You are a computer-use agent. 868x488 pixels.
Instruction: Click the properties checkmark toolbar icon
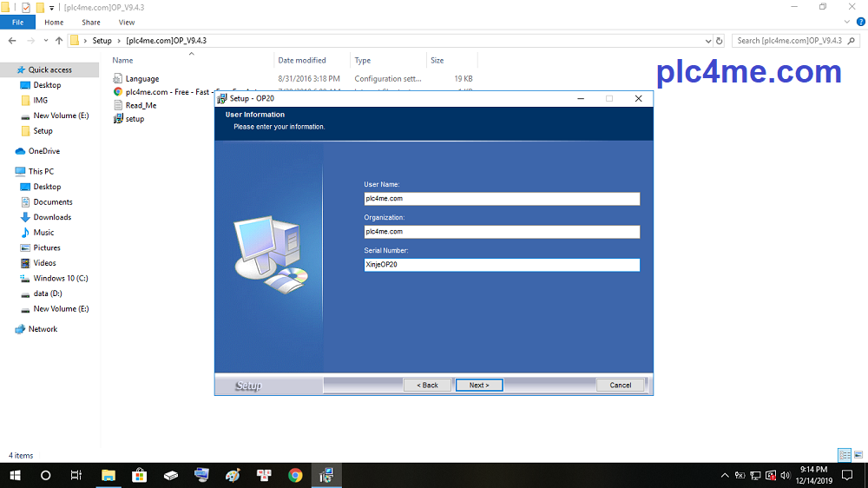click(x=26, y=8)
